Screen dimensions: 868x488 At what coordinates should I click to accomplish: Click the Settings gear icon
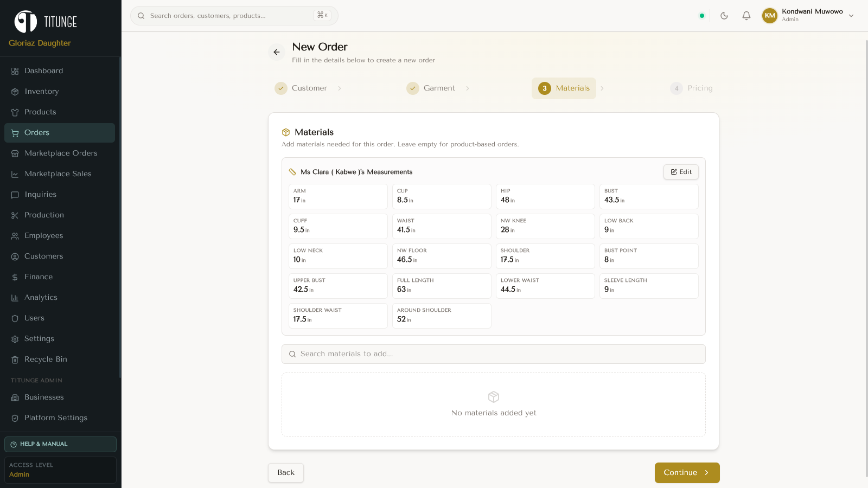15,339
